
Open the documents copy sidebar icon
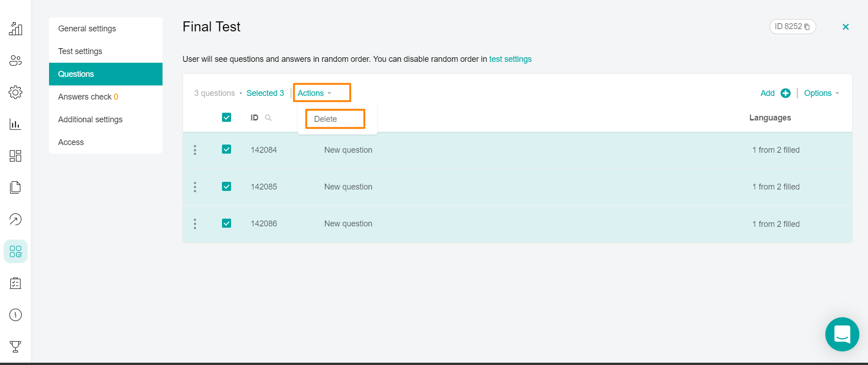click(15, 187)
